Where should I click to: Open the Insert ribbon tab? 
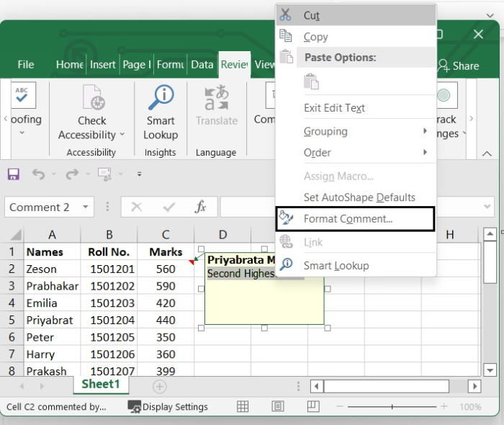102,65
